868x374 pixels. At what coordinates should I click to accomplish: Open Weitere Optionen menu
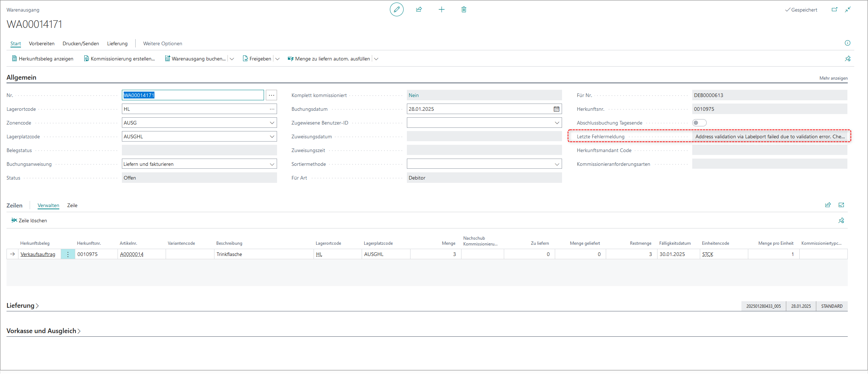(162, 43)
